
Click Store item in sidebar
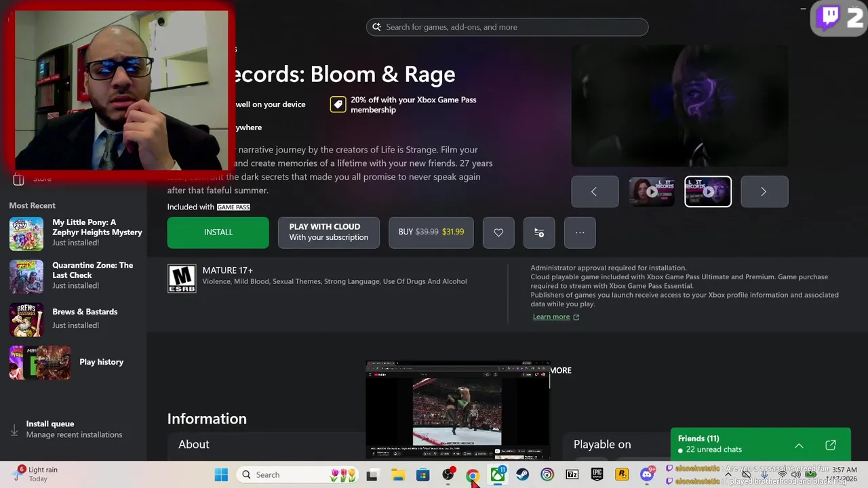(42, 178)
